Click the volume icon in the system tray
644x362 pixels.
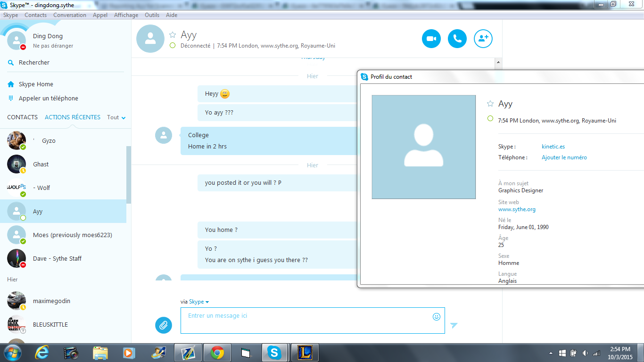point(585,353)
